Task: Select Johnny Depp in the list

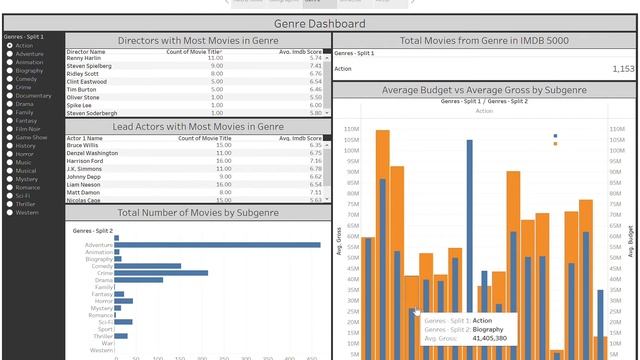Action: pyautogui.click(x=195, y=177)
